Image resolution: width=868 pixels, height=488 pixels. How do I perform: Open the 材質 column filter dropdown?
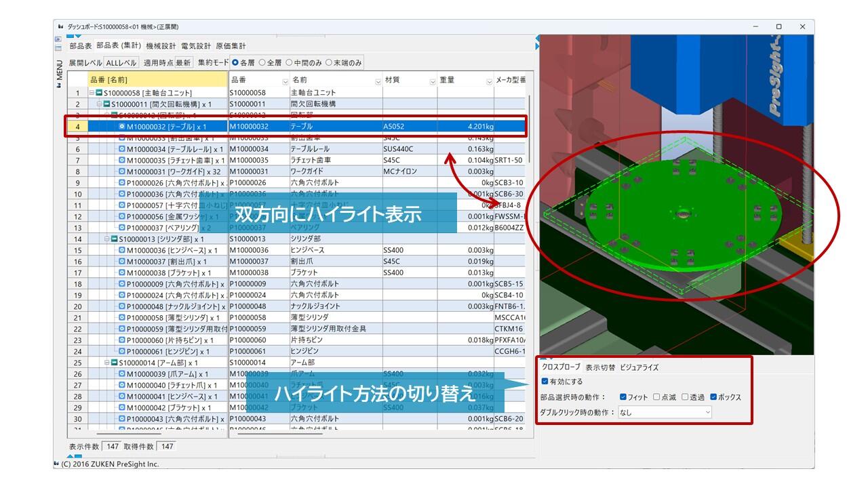tap(433, 81)
